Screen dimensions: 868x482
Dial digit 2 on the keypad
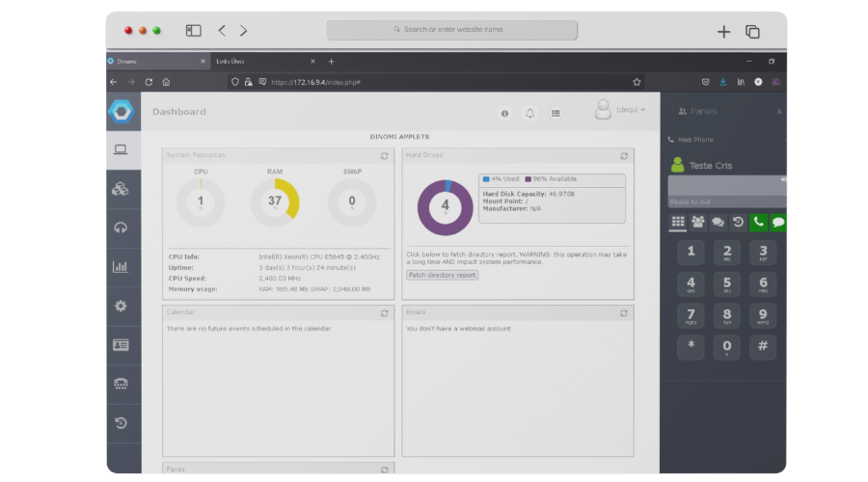tap(727, 252)
